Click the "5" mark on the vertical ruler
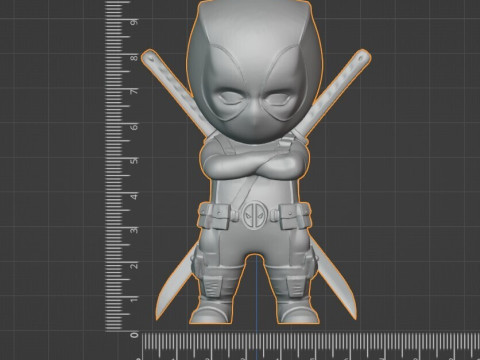The height and width of the screenshot is (360, 480). [134, 161]
